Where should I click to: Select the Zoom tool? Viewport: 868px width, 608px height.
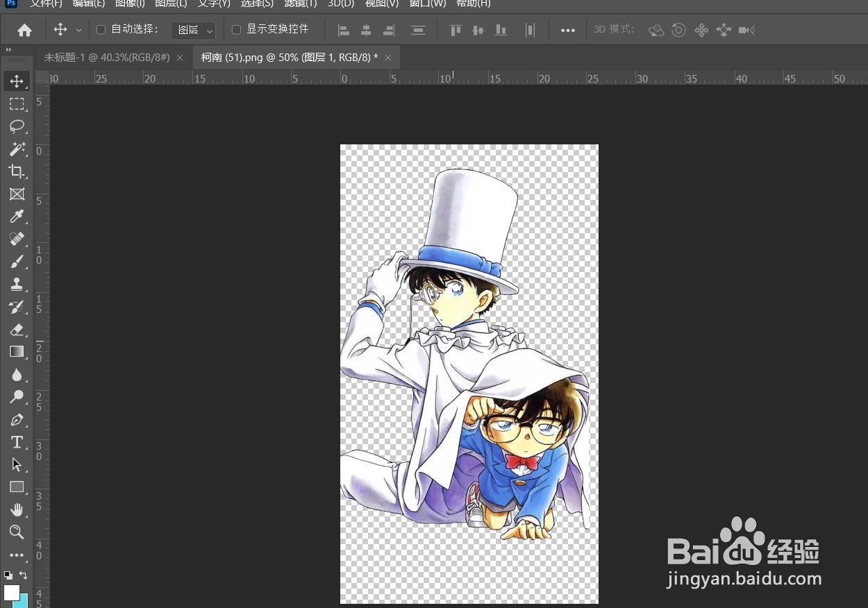click(17, 532)
